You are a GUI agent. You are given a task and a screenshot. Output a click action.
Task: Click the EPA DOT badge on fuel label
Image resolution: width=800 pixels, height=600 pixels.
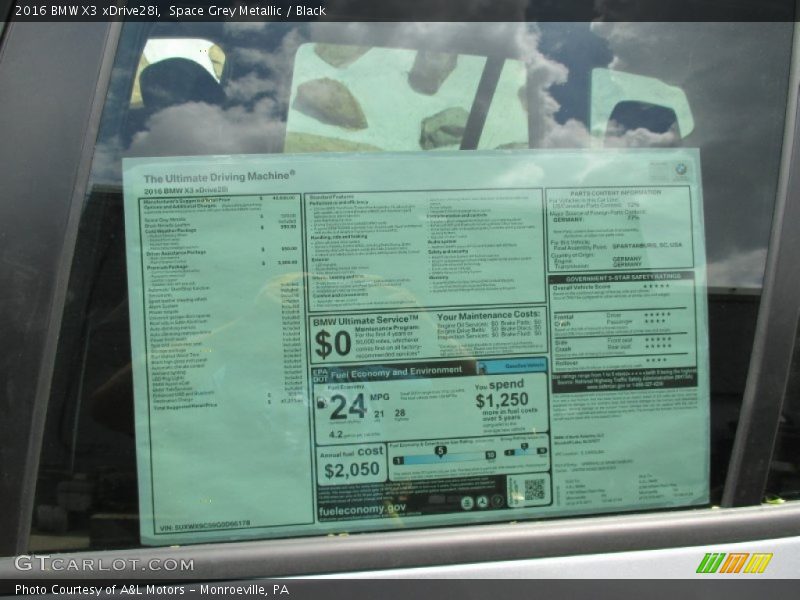click(319, 375)
